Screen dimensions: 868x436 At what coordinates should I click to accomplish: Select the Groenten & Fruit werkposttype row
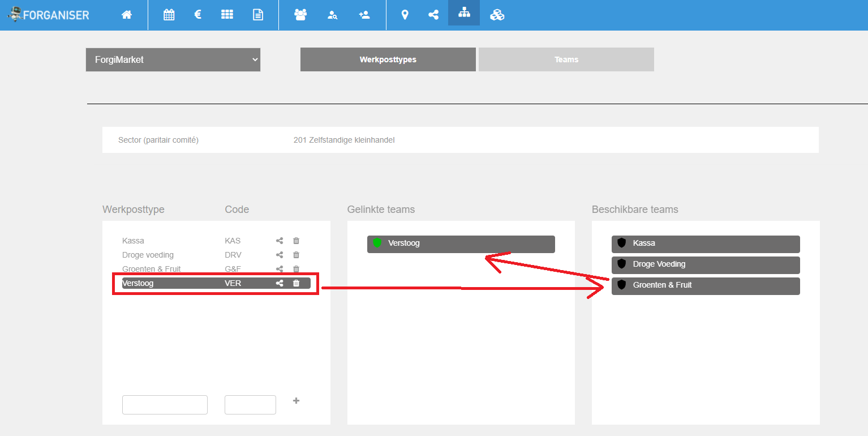[152, 269]
